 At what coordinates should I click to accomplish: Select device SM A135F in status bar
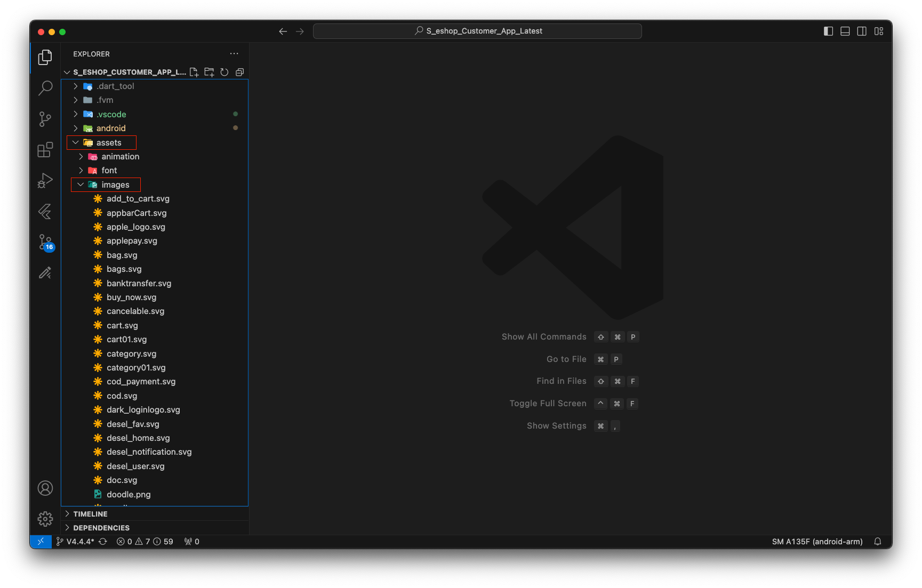[817, 542]
